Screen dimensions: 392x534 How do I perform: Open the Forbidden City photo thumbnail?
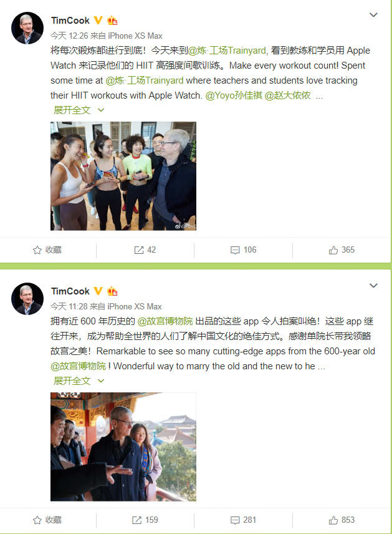pos(123,447)
